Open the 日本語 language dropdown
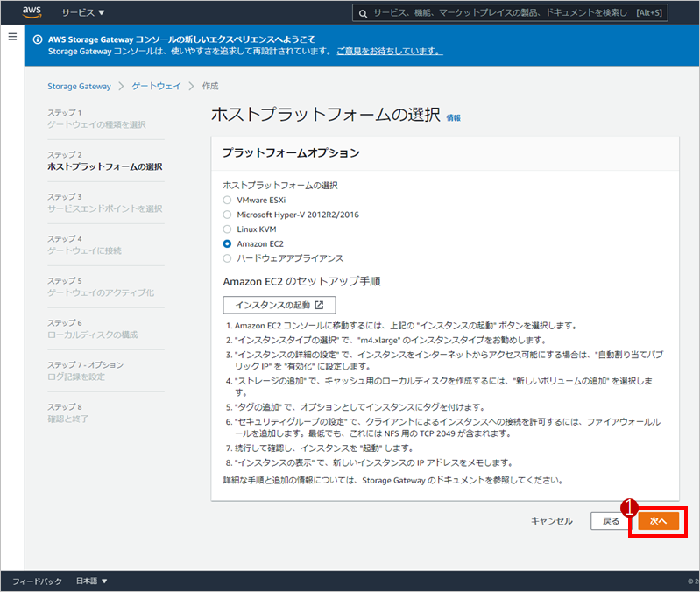The width and height of the screenshot is (700, 592). (91, 581)
